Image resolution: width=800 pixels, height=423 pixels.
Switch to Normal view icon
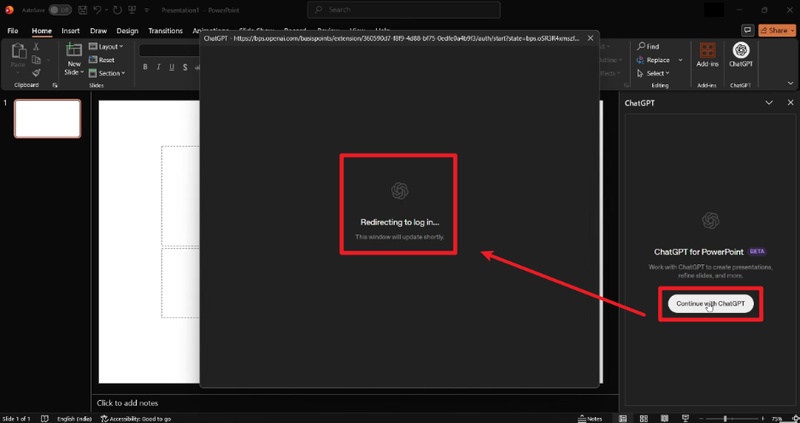623,418
